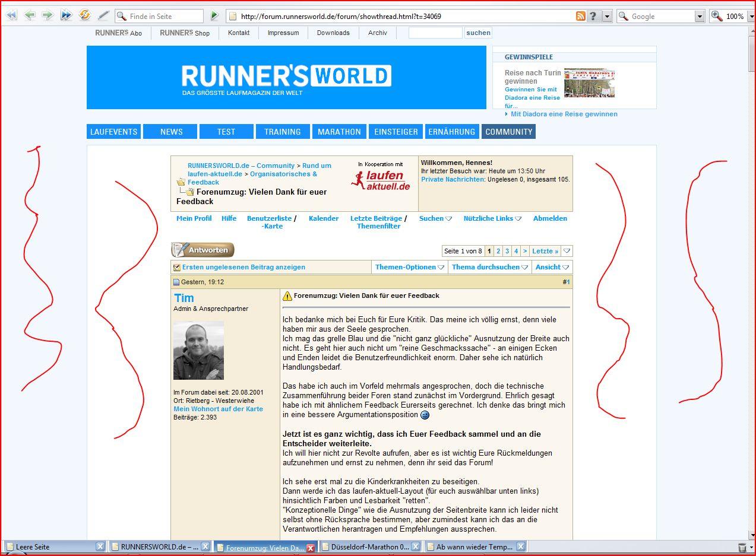Open the TRAINING navigation tab
This screenshot has height=556, width=756.
[283, 132]
